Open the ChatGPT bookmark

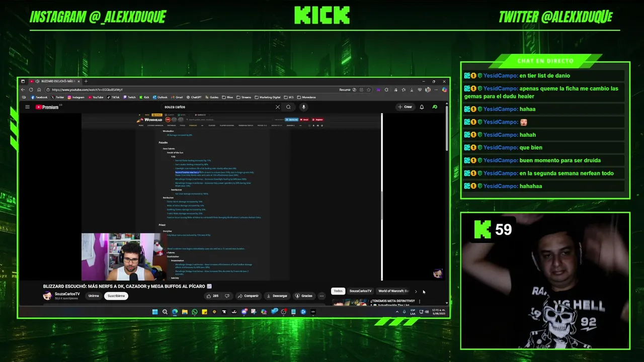click(x=194, y=97)
